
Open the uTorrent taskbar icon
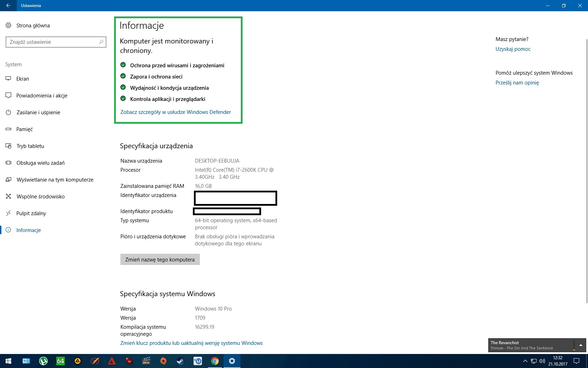tap(43, 361)
